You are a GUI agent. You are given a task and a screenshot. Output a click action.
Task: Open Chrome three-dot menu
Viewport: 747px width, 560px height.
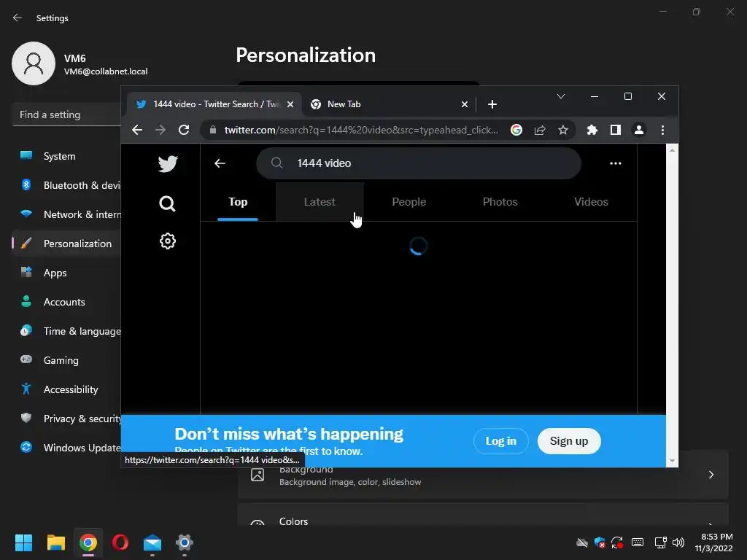coord(662,130)
